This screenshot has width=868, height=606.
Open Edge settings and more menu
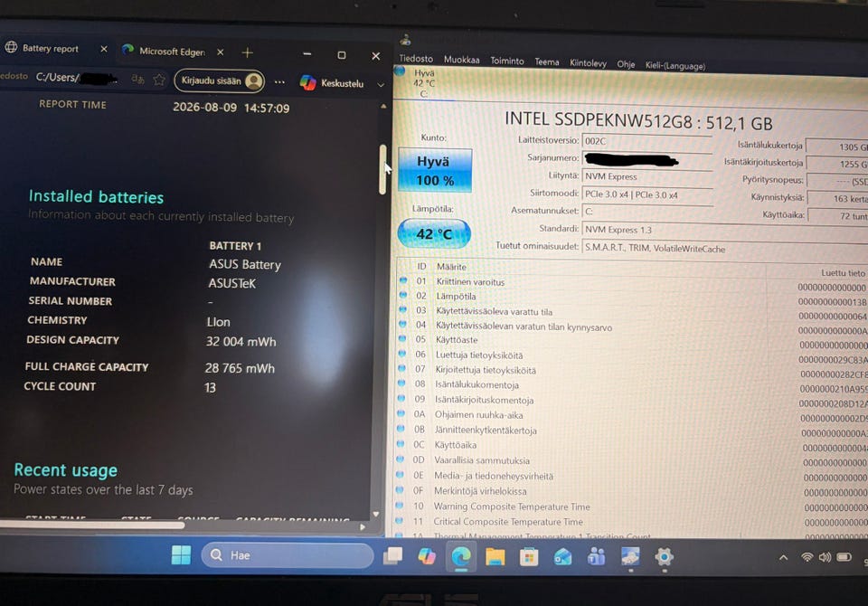pyautogui.click(x=279, y=82)
